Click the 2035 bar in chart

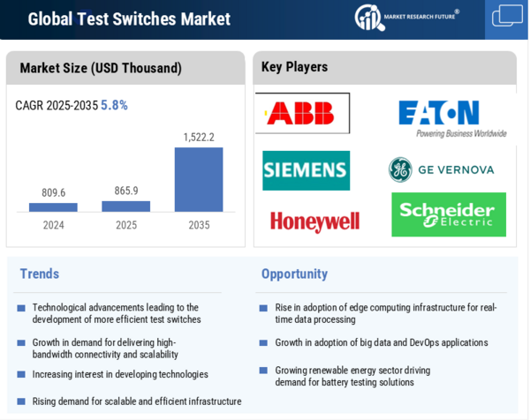click(199, 179)
